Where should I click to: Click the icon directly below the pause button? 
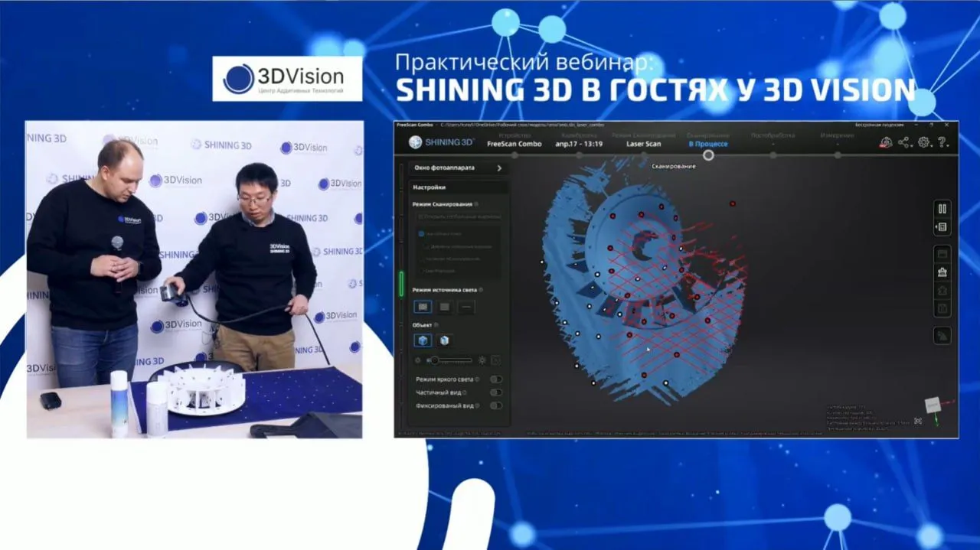pos(942,227)
